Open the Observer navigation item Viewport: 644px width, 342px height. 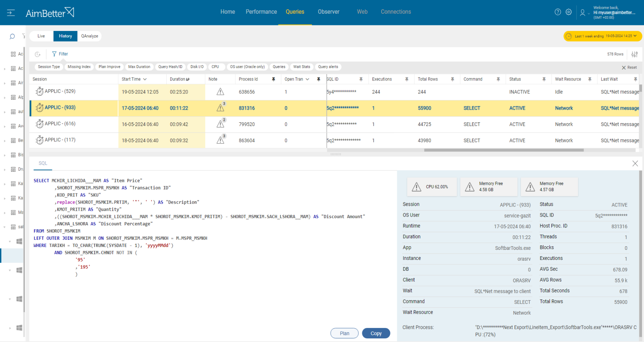pyautogui.click(x=329, y=12)
